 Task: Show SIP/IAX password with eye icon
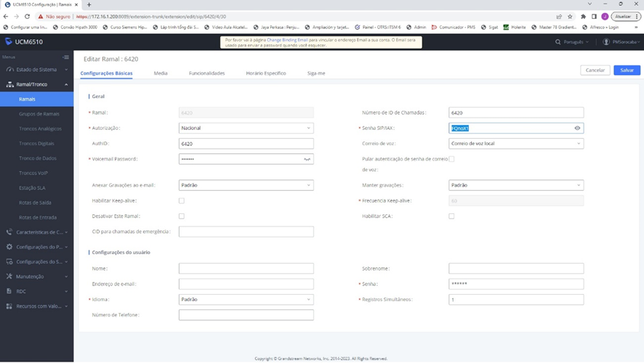tap(577, 129)
